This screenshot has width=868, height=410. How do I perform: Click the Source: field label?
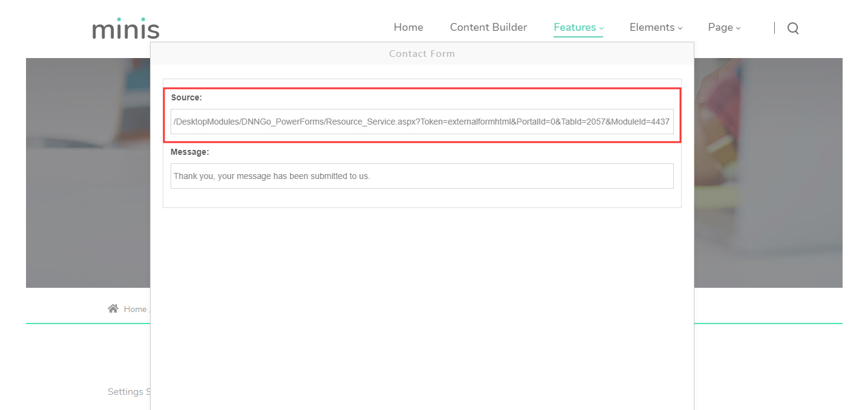click(x=186, y=97)
